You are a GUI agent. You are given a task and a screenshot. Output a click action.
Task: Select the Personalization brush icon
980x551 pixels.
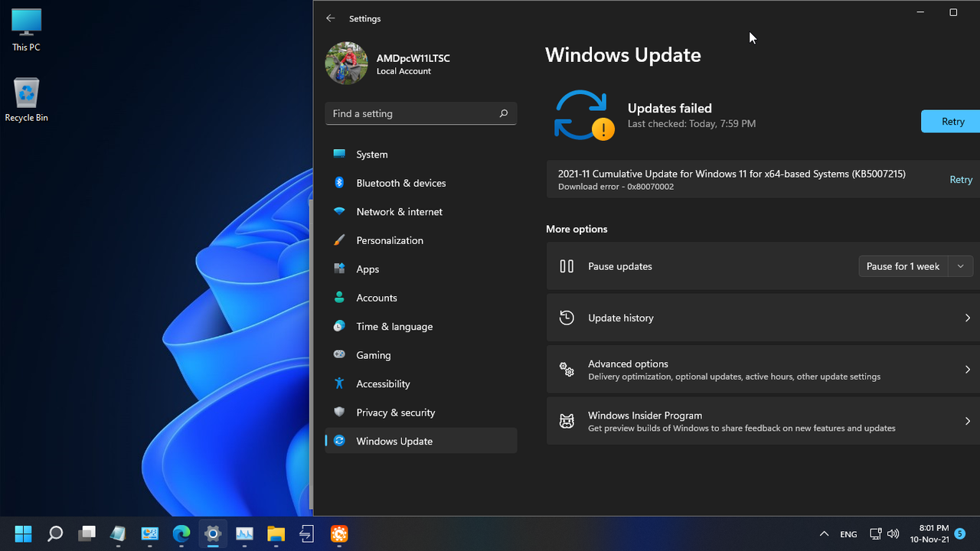(339, 240)
